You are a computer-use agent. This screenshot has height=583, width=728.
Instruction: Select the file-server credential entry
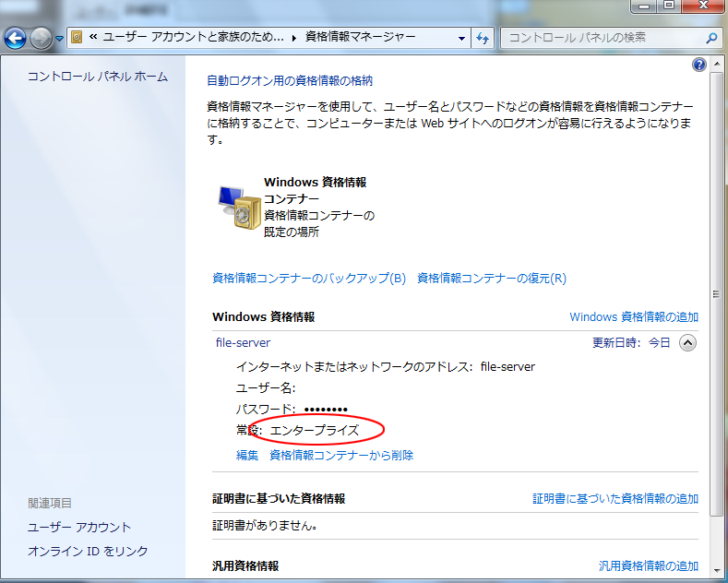[x=243, y=342]
